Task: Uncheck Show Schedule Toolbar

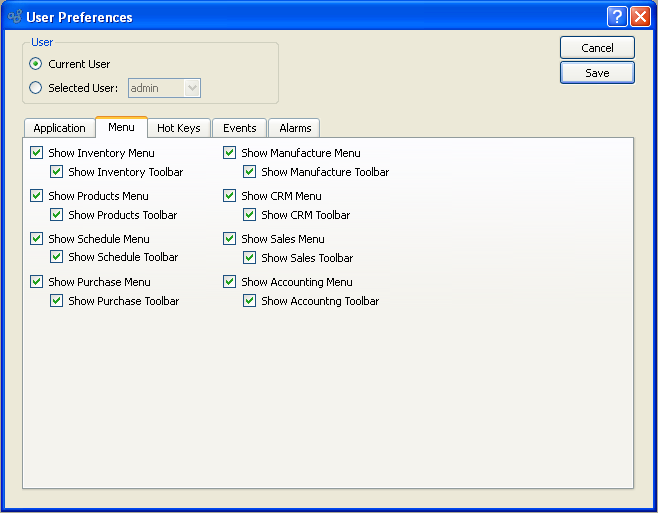Action: [x=57, y=257]
